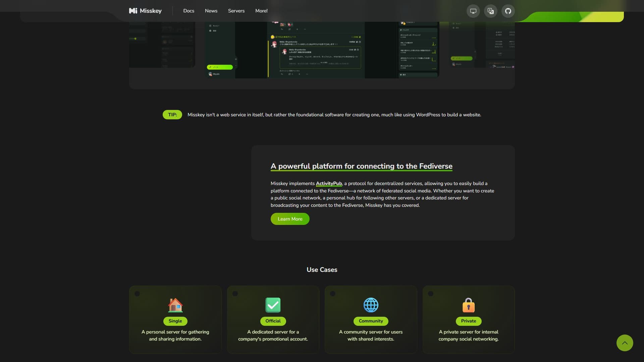Visit the GitHub repository icon
Image resolution: width=644 pixels, height=362 pixels.
point(508,11)
